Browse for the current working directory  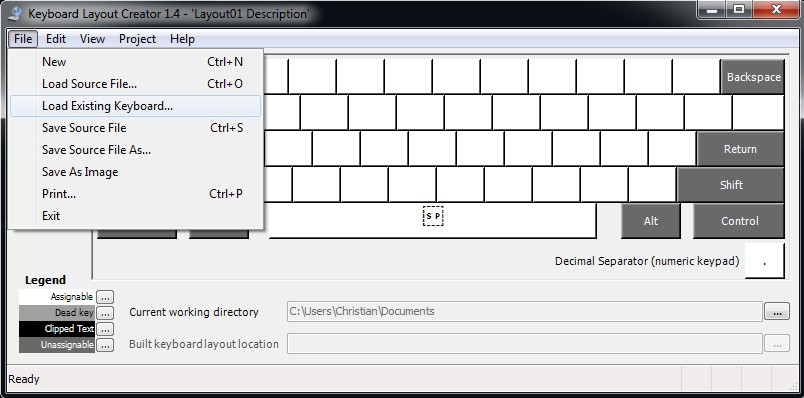tap(777, 311)
